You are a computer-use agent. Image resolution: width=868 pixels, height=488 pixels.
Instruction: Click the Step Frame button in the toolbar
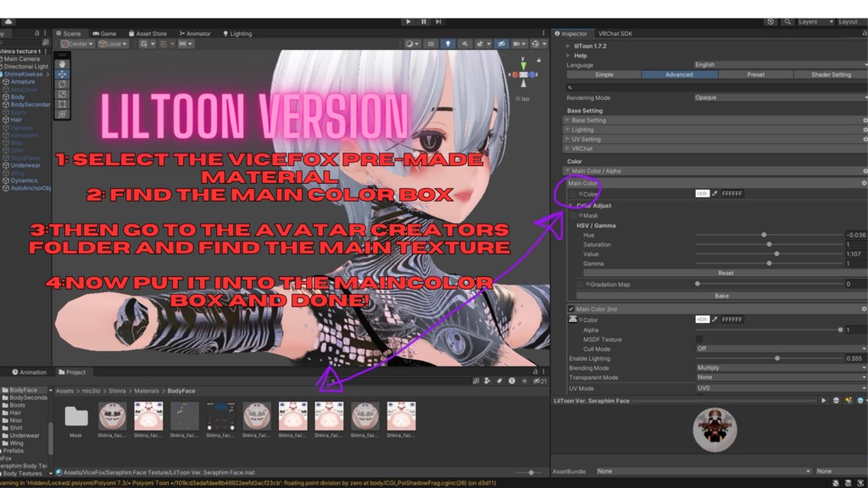(x=437, y=21)
